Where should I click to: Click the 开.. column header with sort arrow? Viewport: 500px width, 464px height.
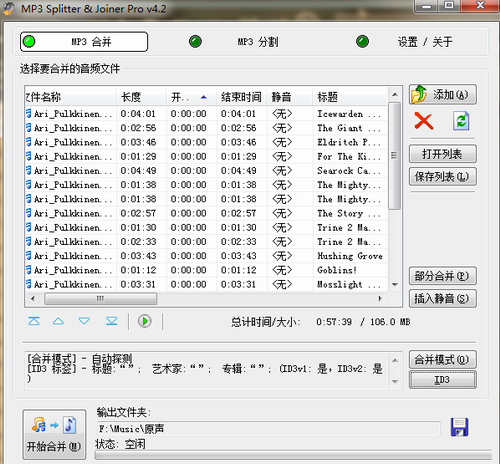click(x=191, y=97)
